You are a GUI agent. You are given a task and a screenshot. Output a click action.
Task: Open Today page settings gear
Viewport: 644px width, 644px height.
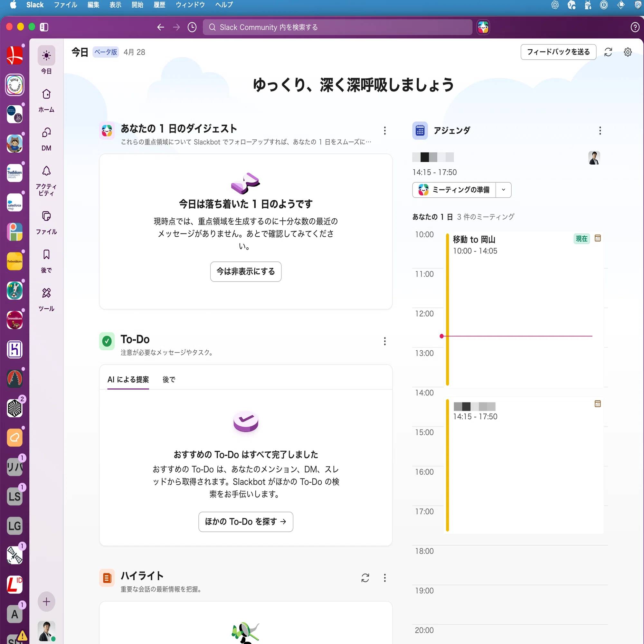pyautogui.click(x=628, y=52)
